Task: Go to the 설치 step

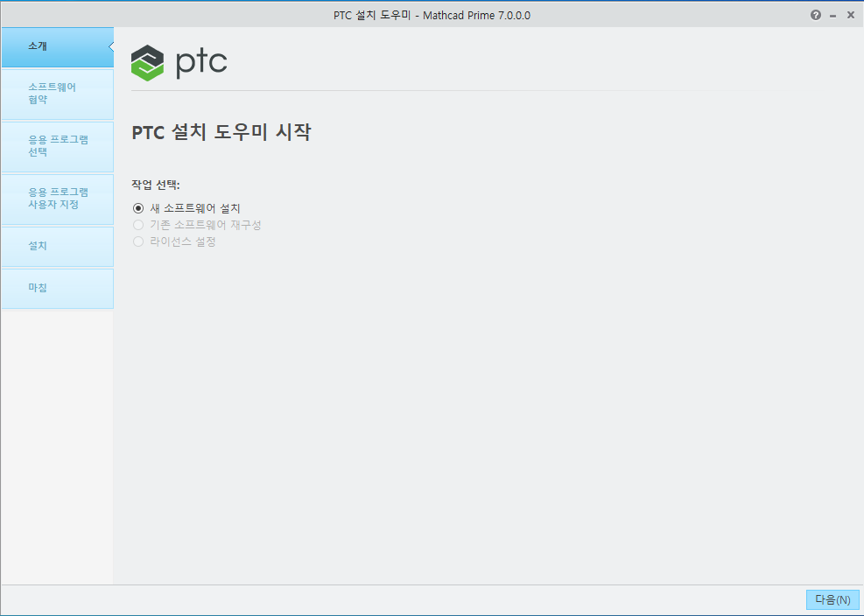Action: click(x=57, y=246)
